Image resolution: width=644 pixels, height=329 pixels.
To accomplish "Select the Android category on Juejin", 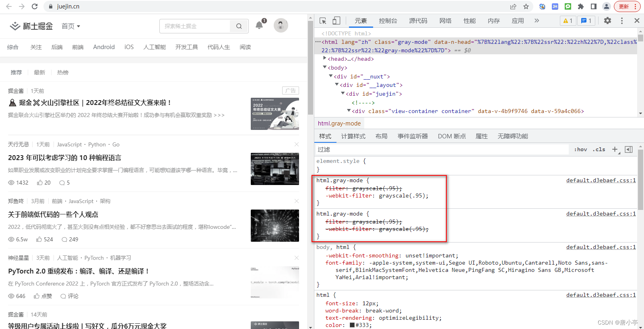I will pos(104,47).
